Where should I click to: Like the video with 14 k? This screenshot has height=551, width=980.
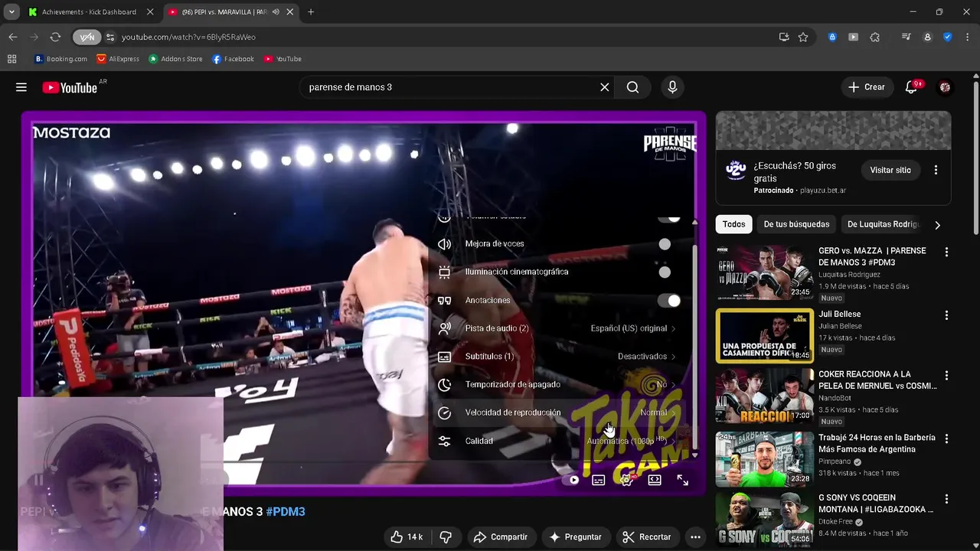(x=407, y=537)
